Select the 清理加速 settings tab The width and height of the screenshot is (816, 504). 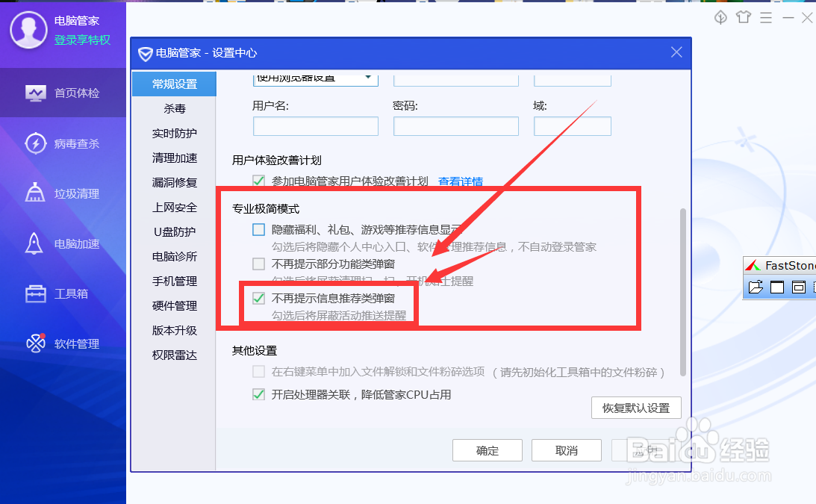click(x=175, y=158)
